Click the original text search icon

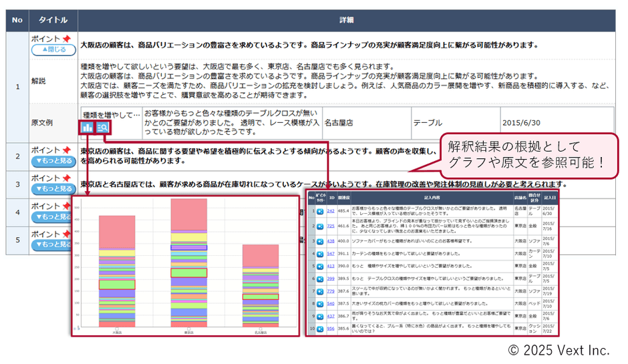(104, 127)
